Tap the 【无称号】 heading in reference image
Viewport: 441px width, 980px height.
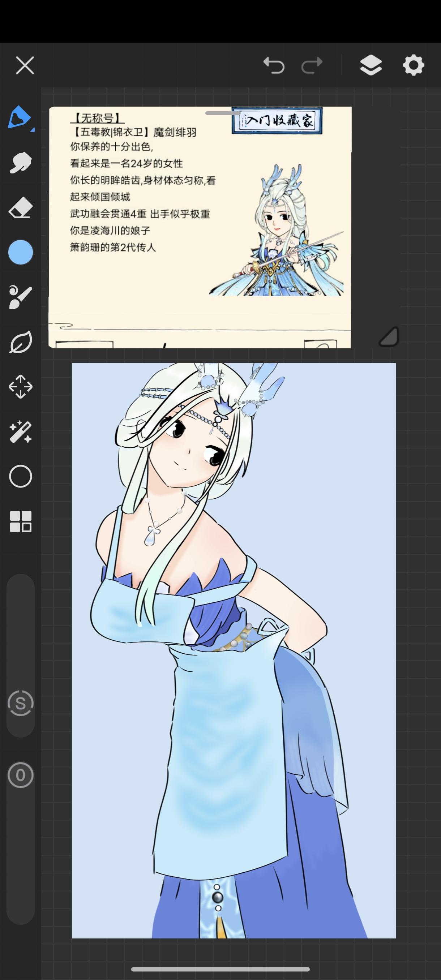(x=97, y=117)
